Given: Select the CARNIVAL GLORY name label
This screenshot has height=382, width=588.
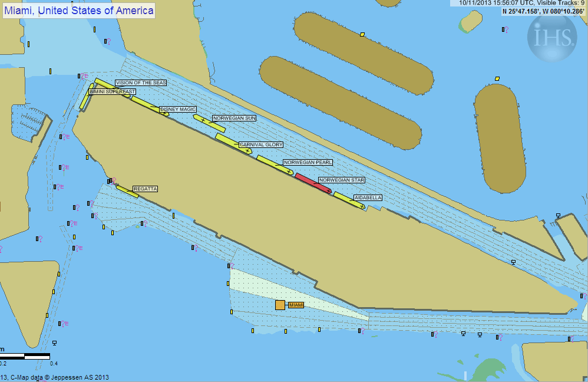Looking at the screenshot, I should (261, 144).
